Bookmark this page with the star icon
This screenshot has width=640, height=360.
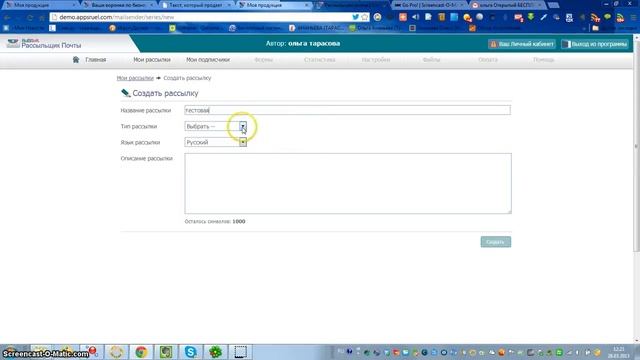coord(364,17)
